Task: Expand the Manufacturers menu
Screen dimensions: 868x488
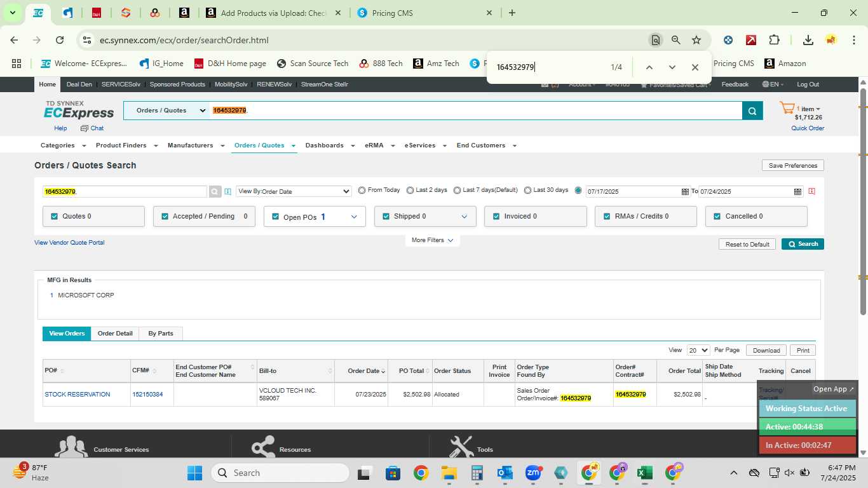Action: click(x=196, y=146)
